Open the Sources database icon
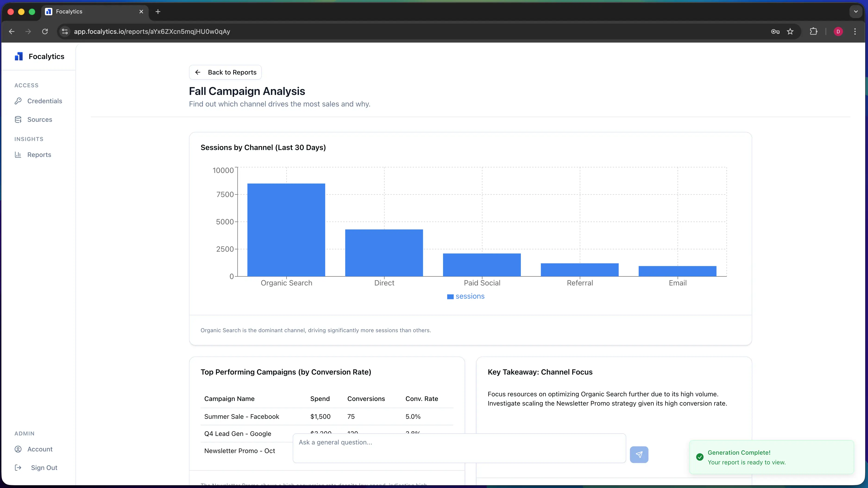The width and height of the screenshot is (868, 488). [18, 119]
